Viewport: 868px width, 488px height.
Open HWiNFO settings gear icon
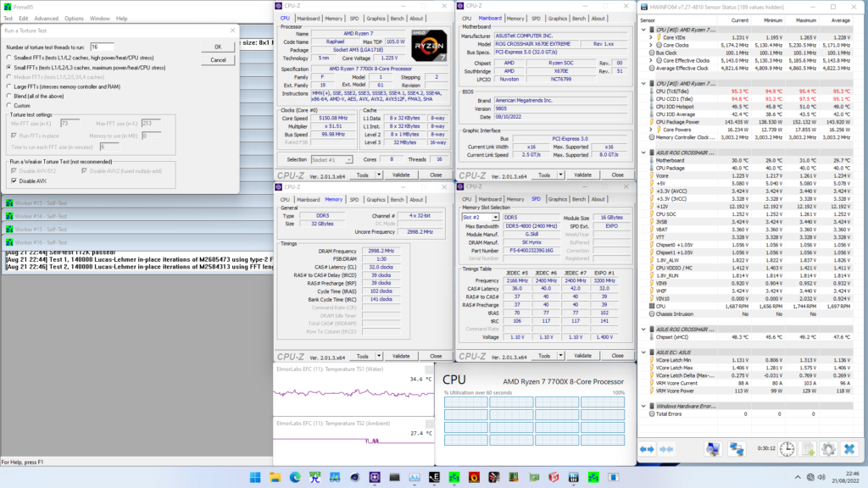tap(828, 449)
